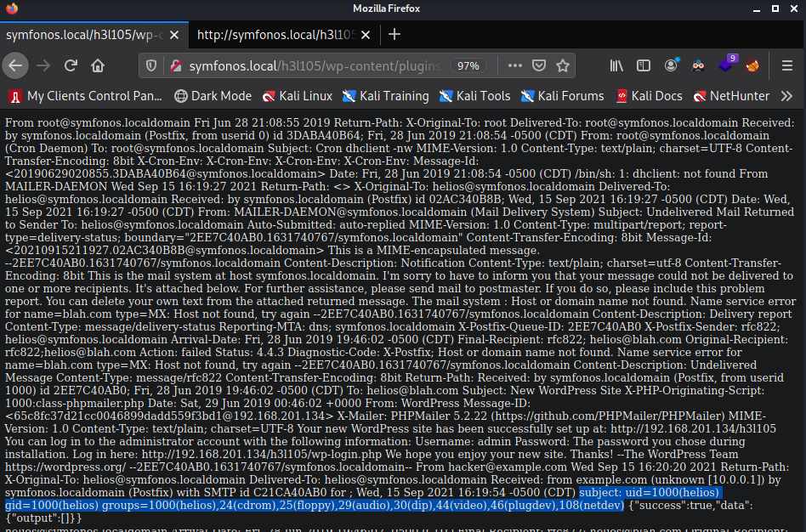This screenshot has width=806, height=532.
Task: Open the Firefox account menu
Action: click(x=671, y=65)
